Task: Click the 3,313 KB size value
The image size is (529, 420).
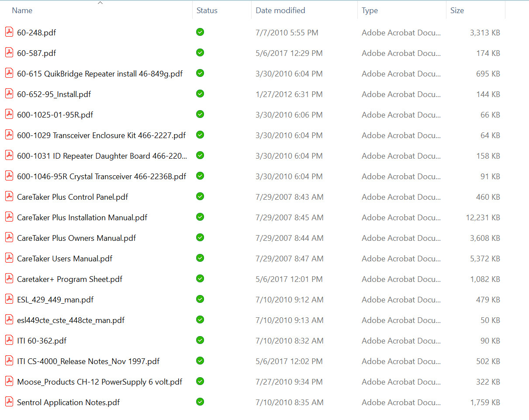Action: click(x=485, y=33)
